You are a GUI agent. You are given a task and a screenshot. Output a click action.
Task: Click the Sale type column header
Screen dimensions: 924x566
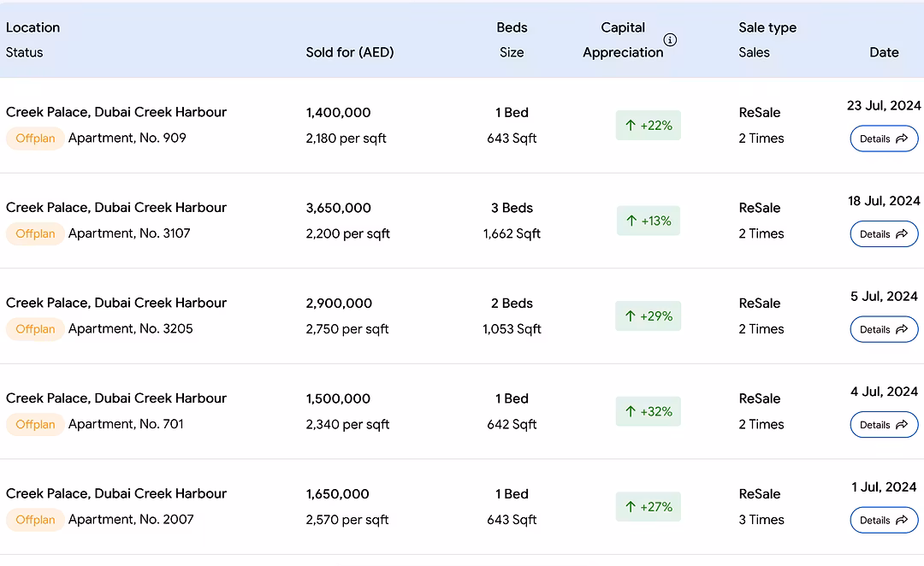point(767,27)
